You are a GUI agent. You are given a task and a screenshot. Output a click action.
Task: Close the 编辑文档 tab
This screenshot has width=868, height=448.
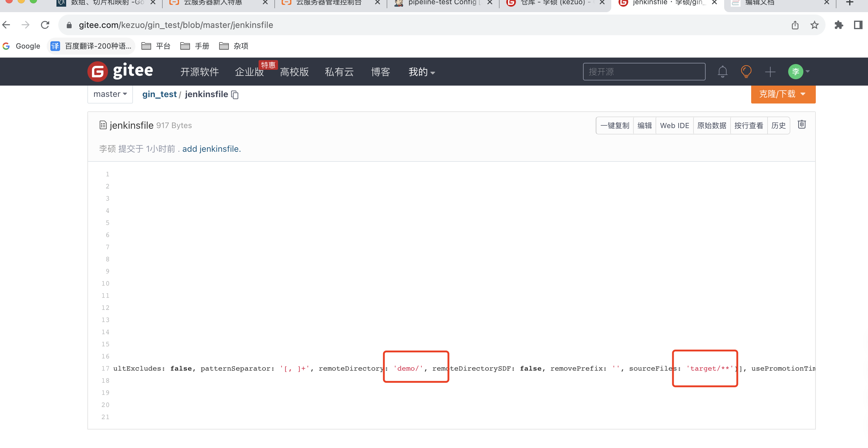pyautogui.click(x=826, y=3)
